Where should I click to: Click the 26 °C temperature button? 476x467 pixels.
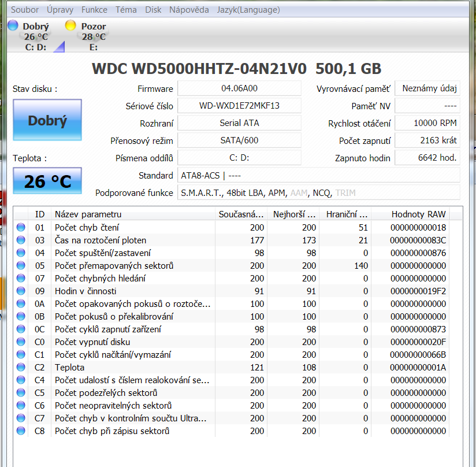47,181
